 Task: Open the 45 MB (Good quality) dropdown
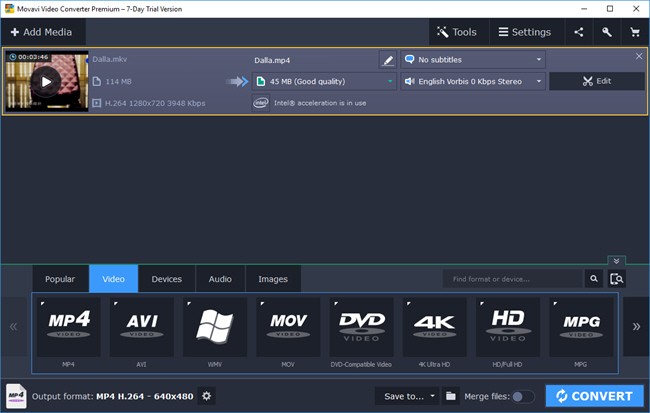(324, 81)
